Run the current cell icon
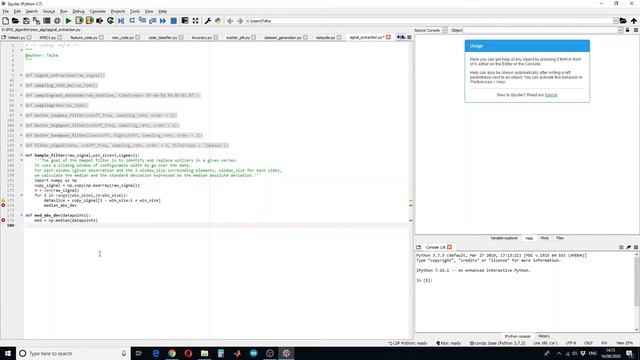 point(79,21)
